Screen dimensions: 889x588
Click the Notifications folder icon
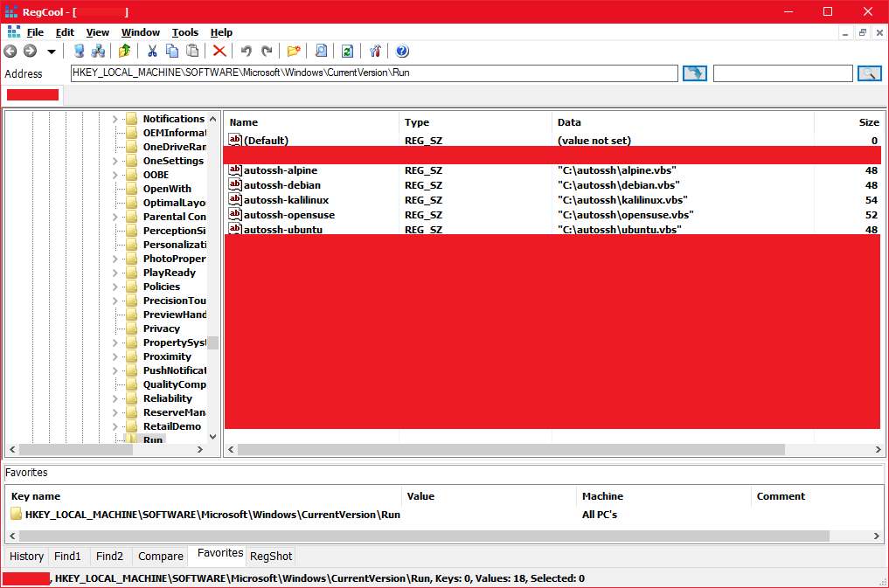[131, 119]
